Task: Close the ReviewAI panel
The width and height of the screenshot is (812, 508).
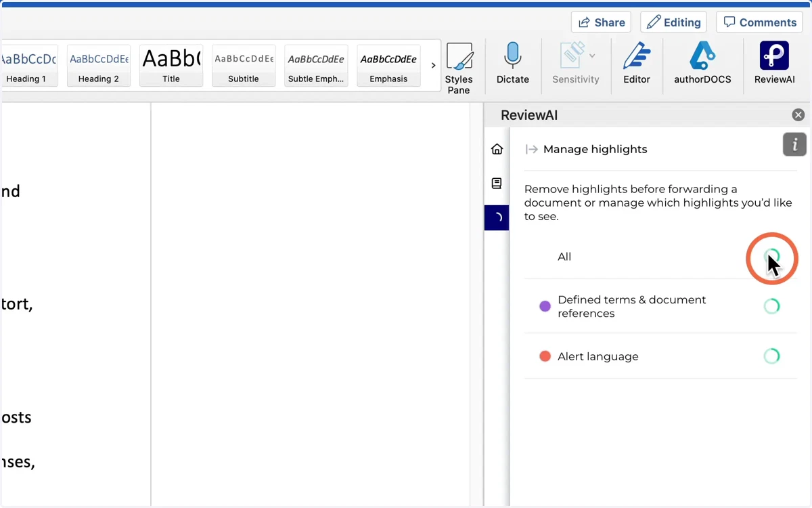Action: [798, 115]
